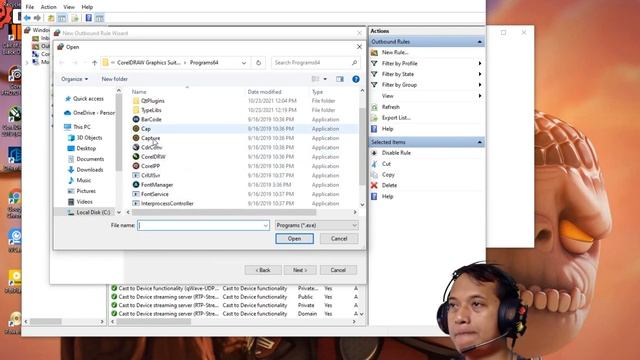Click the search magnifier in Open dialog
This screenshot has height=360, width=640.
click(x=354, y=63)
